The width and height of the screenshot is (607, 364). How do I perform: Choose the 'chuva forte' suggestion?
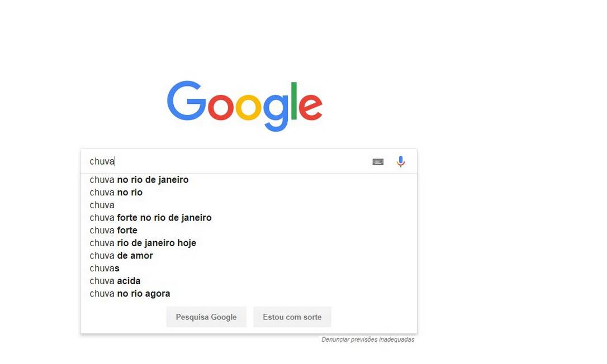(x=113, y=231)
